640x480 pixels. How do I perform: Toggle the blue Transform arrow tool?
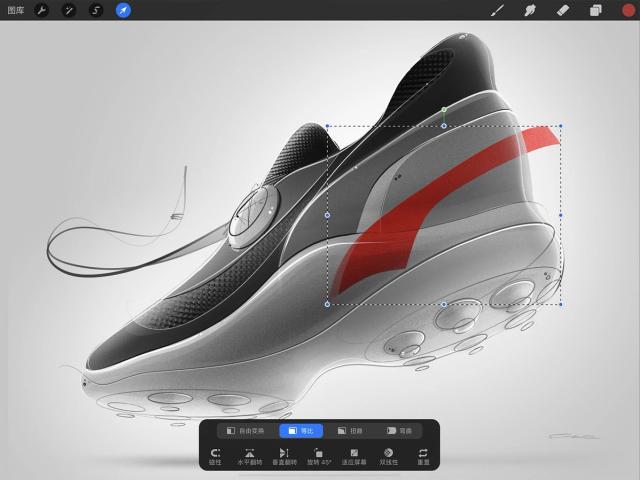point(123,10)
